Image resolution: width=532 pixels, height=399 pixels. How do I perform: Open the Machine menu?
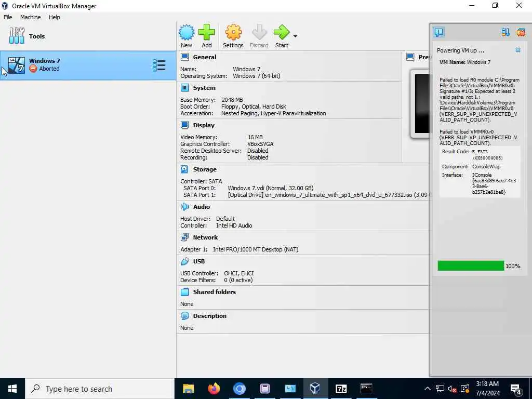click(30, 17)
